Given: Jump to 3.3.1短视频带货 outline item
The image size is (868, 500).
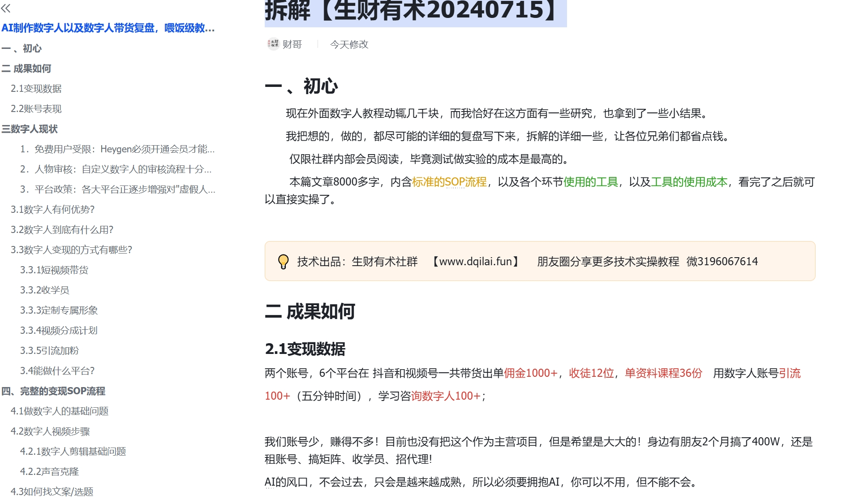Looking at the screenshot, I should click(54, 270).
